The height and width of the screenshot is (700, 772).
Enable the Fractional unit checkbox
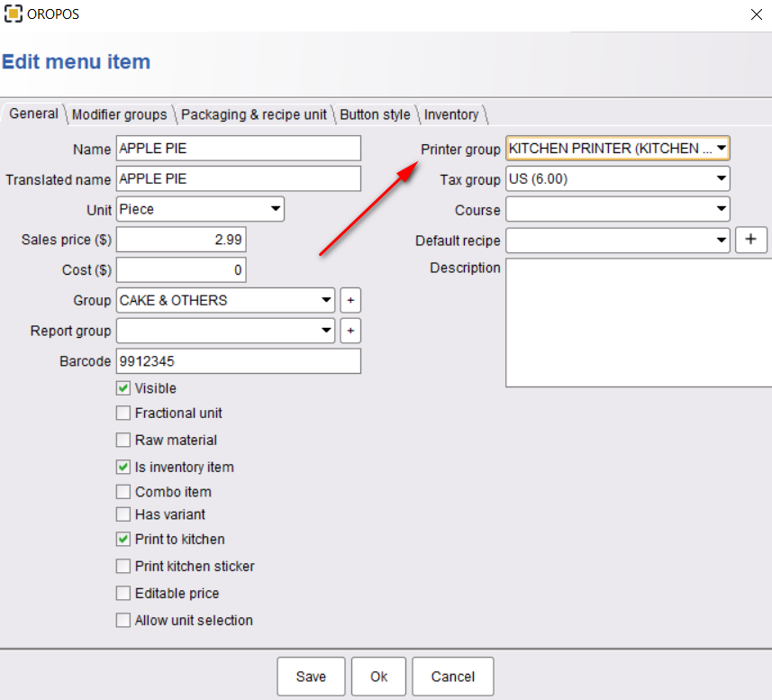(x=123, y=413)
